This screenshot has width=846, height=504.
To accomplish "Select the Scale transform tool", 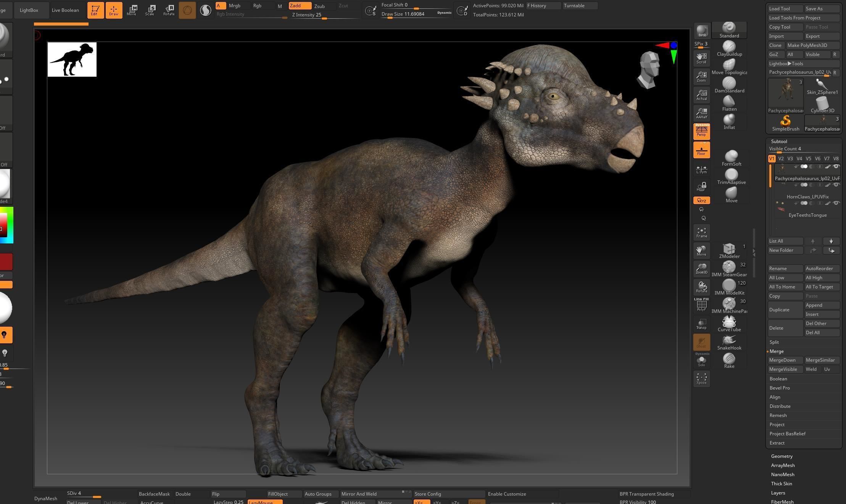I will 150,10.
